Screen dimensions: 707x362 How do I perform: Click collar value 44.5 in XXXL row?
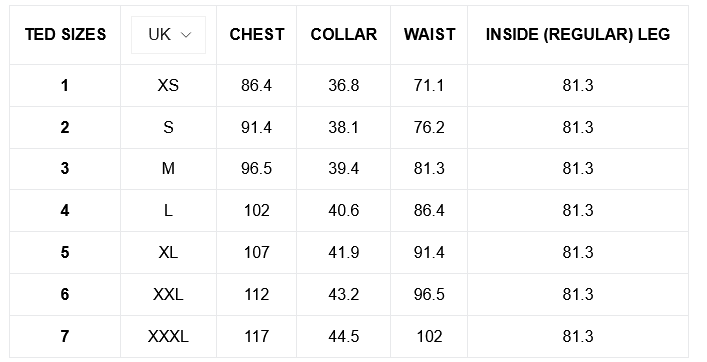(344, 336)
